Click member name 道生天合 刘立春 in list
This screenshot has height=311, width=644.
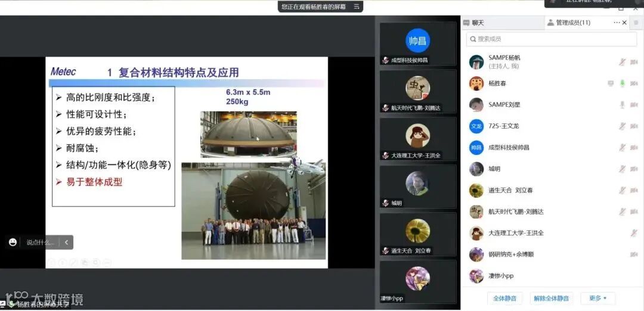click(x=511, y=190)
